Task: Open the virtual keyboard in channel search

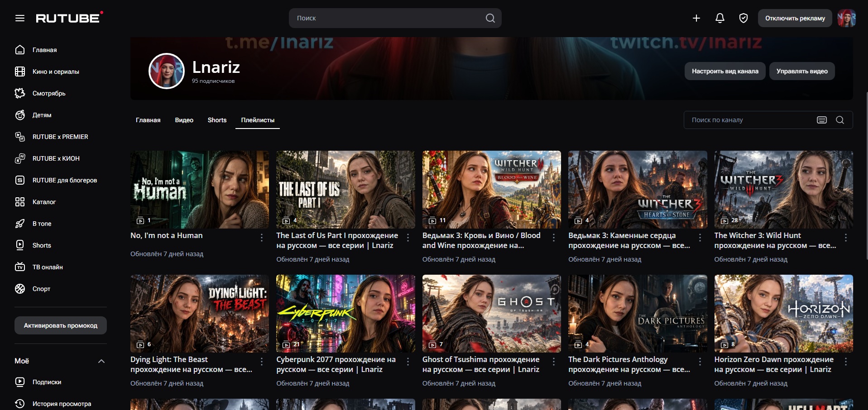Action: (822, 120)
